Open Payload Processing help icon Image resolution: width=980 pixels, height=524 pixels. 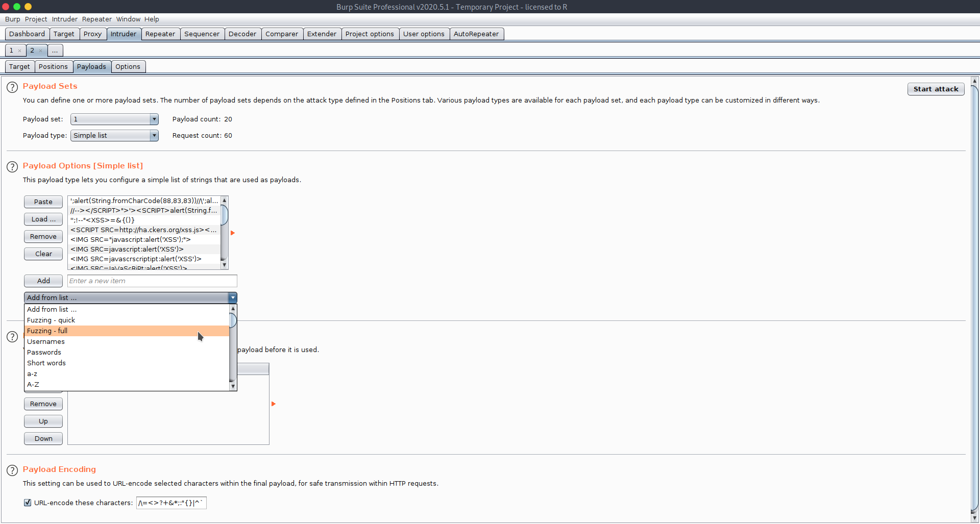click(x=12, y=337)
